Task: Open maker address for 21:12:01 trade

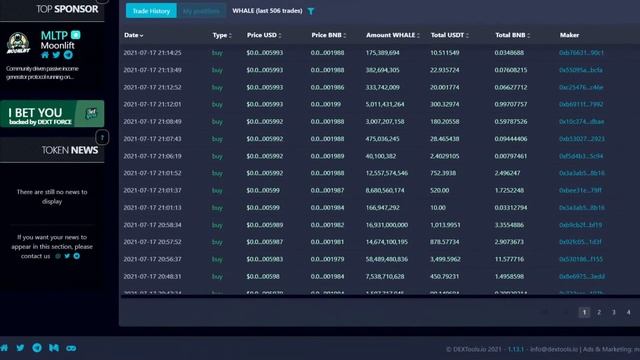Action: pyautogui.click(x=581, y=104)
